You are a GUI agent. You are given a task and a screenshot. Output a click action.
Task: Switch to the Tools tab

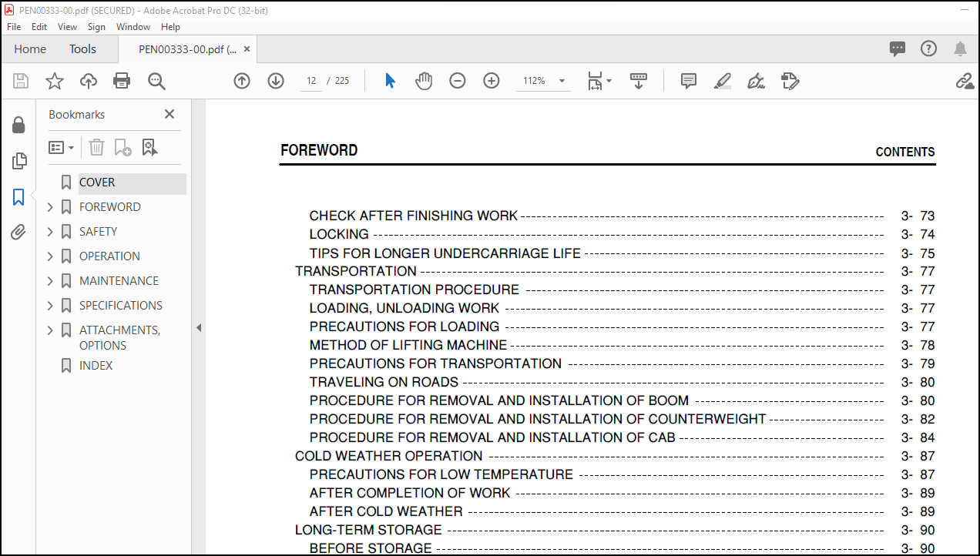(x=82, y=49)
